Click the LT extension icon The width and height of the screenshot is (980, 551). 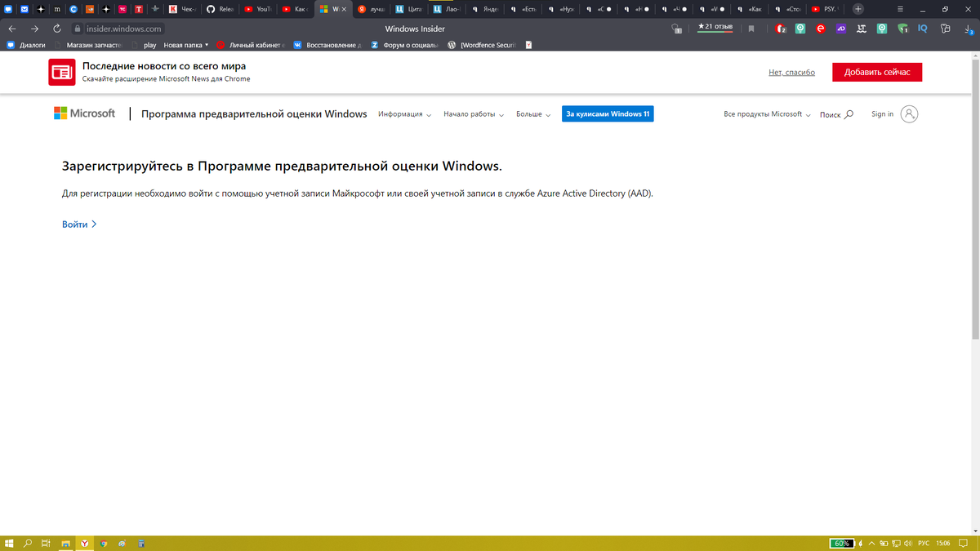tap(862, 29)
